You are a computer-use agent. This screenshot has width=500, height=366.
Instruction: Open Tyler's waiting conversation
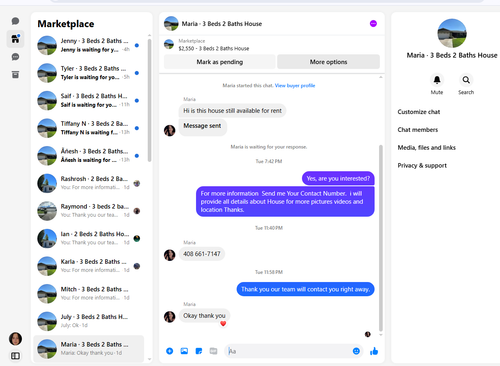[x=89, y=73]
